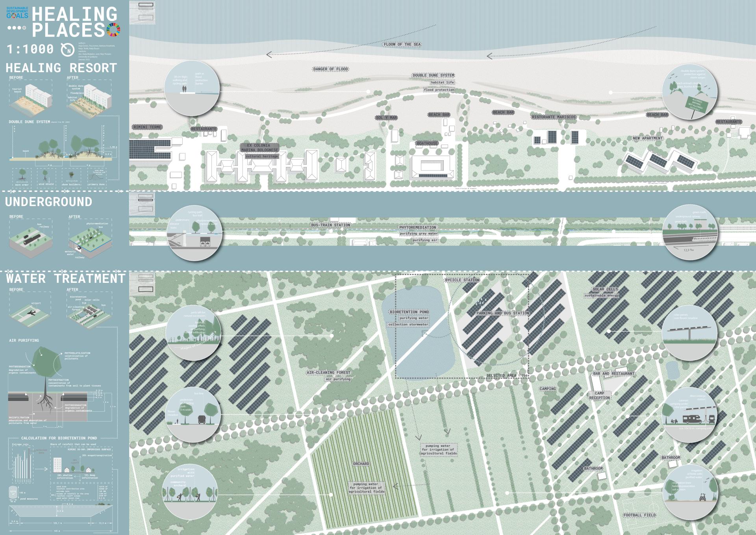This screenshot has width=756, height=535.
Task: Click the Orchard label on the map
Action: coord(361,464)
